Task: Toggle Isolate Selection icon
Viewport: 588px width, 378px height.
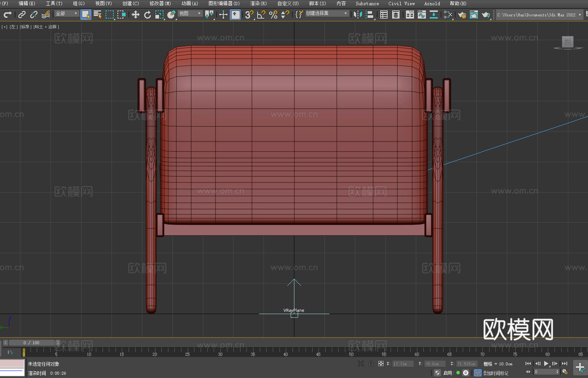Action: coord(361,364)
